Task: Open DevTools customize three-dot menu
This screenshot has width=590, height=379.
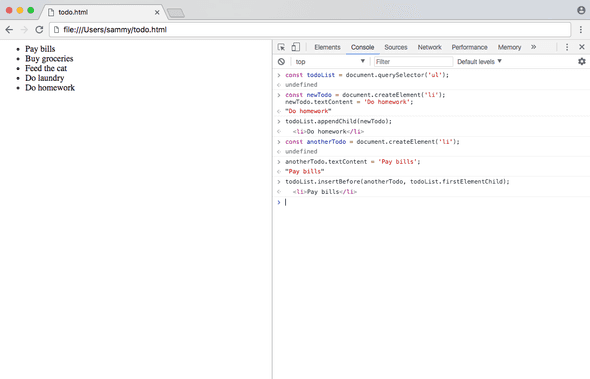Action: [567, 47]
